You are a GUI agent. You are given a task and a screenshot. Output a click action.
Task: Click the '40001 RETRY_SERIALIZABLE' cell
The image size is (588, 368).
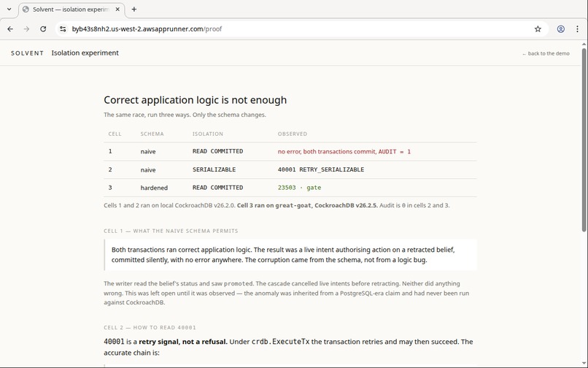[x=321, y=169]
